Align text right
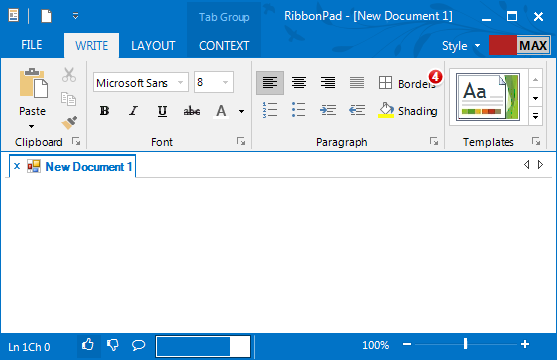This screenshot has width=557, height=360. 328,83
